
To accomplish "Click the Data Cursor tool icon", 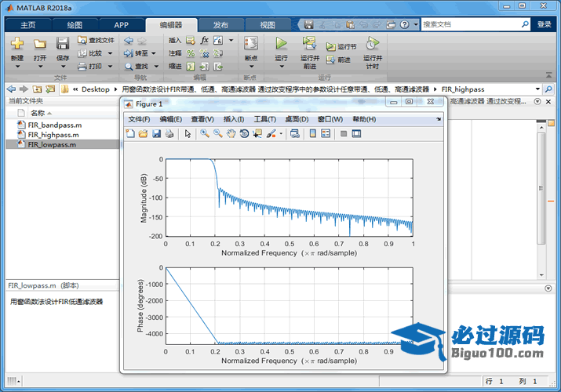I will pos(257,134).
